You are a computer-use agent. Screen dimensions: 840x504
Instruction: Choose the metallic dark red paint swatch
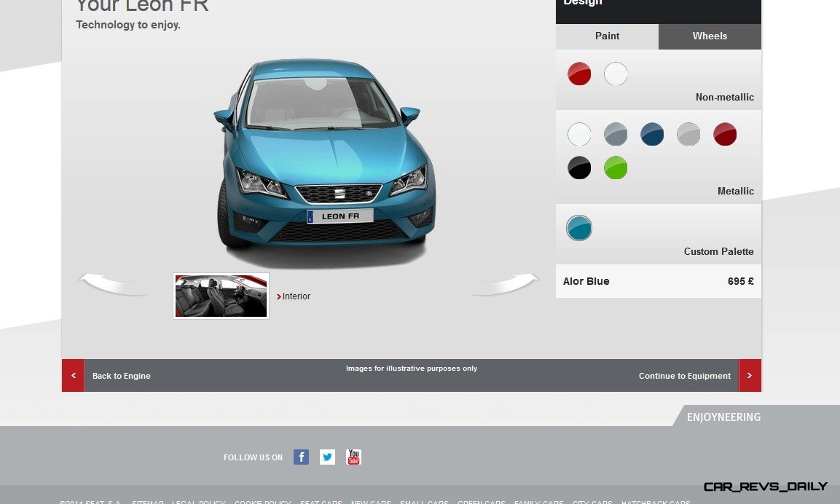[725, 134]
